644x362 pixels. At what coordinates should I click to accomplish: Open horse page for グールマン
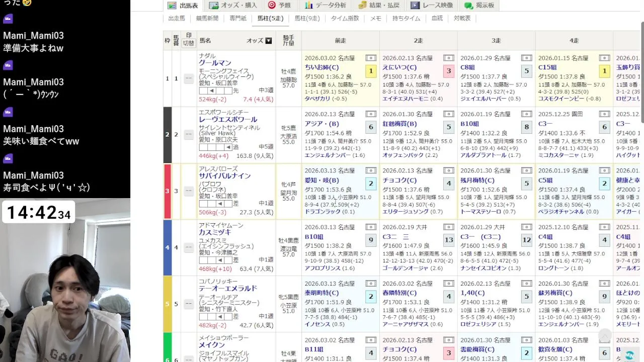(x=215, y=63)
